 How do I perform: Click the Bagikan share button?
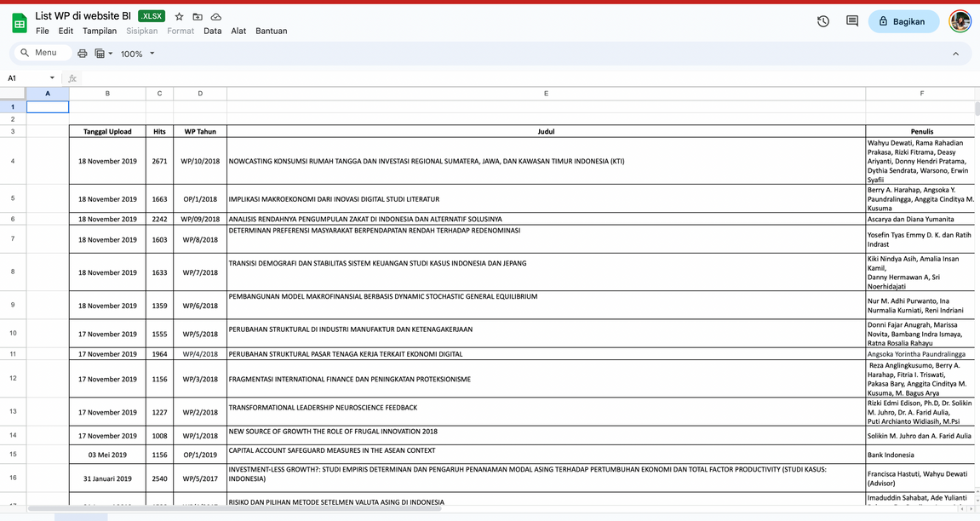coord(903,21)
